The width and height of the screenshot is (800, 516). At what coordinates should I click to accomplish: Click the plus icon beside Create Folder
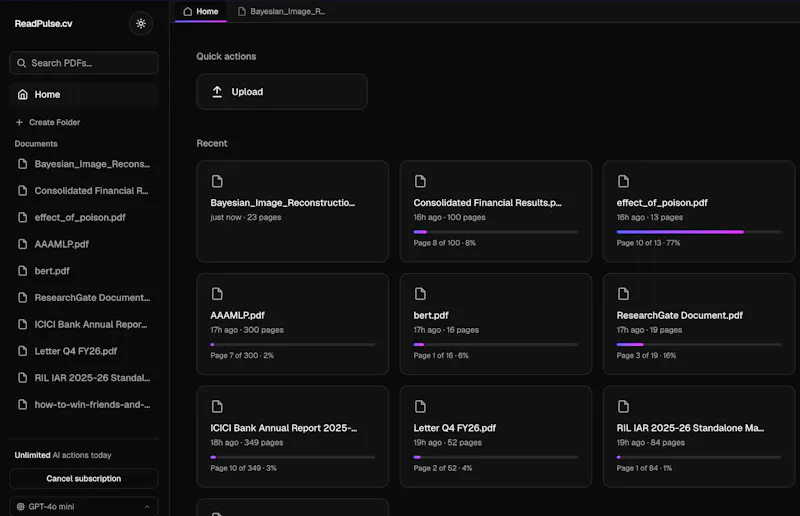[19, 122]
